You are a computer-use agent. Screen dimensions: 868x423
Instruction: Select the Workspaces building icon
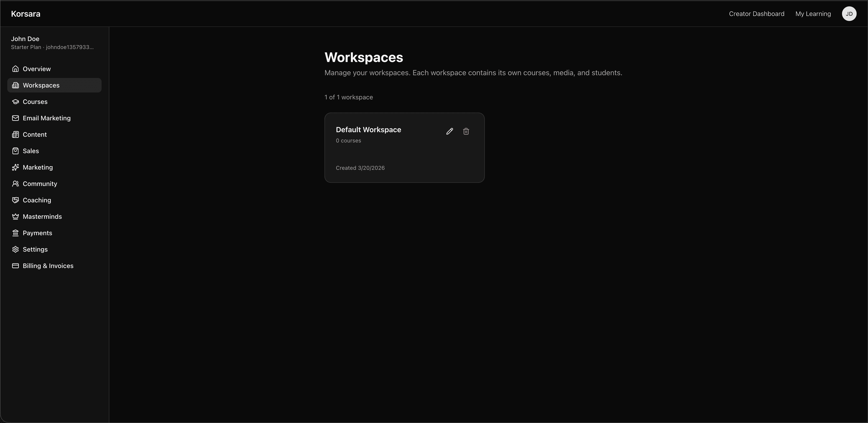pyautogui.click(x=15, y=85)
